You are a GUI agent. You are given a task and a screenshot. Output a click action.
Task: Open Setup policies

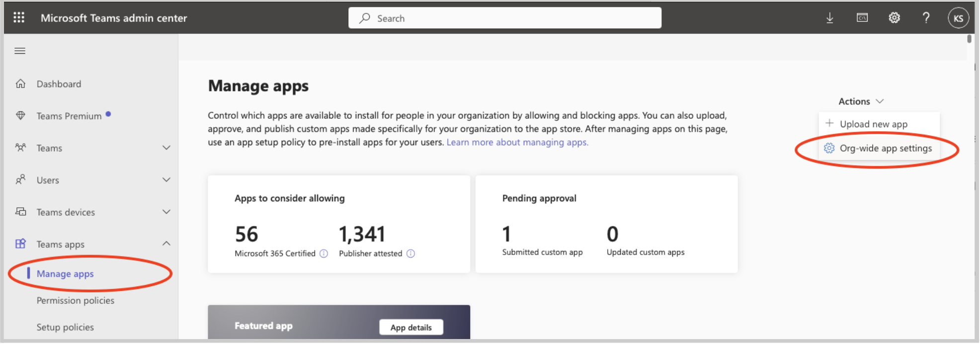65,328
